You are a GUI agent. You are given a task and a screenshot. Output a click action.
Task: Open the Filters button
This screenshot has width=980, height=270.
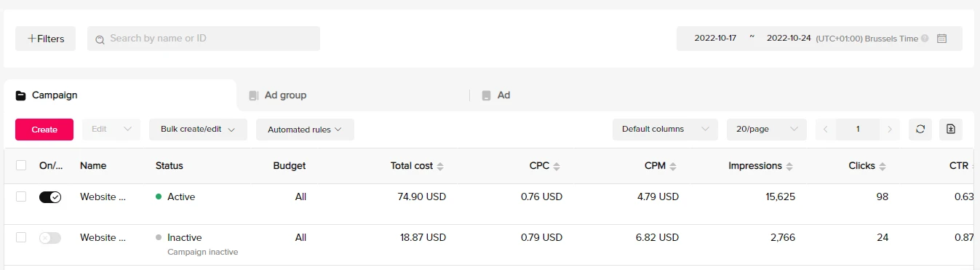click(x=45, y=39)
